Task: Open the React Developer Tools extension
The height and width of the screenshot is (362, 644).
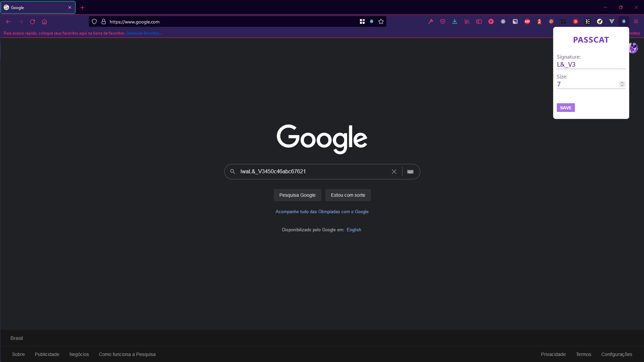Action: tap(503, 21)
